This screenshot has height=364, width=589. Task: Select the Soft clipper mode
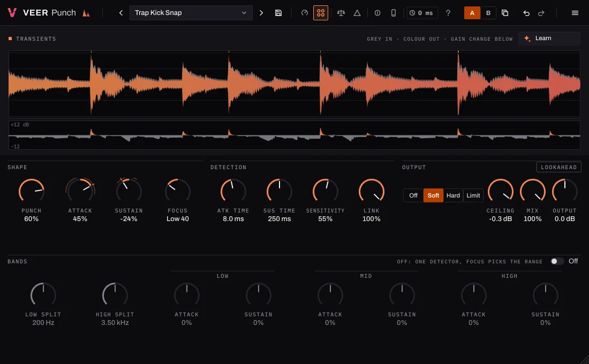(433, 195)
